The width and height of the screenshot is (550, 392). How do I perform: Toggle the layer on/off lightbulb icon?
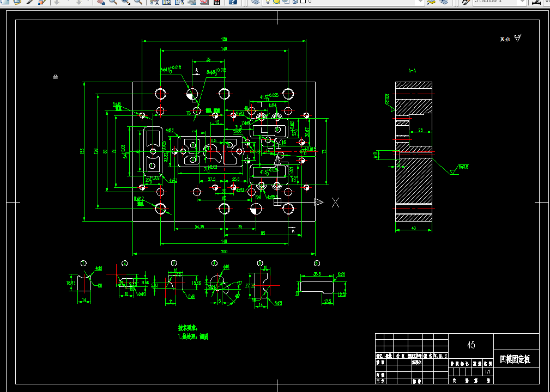[268, 2]
